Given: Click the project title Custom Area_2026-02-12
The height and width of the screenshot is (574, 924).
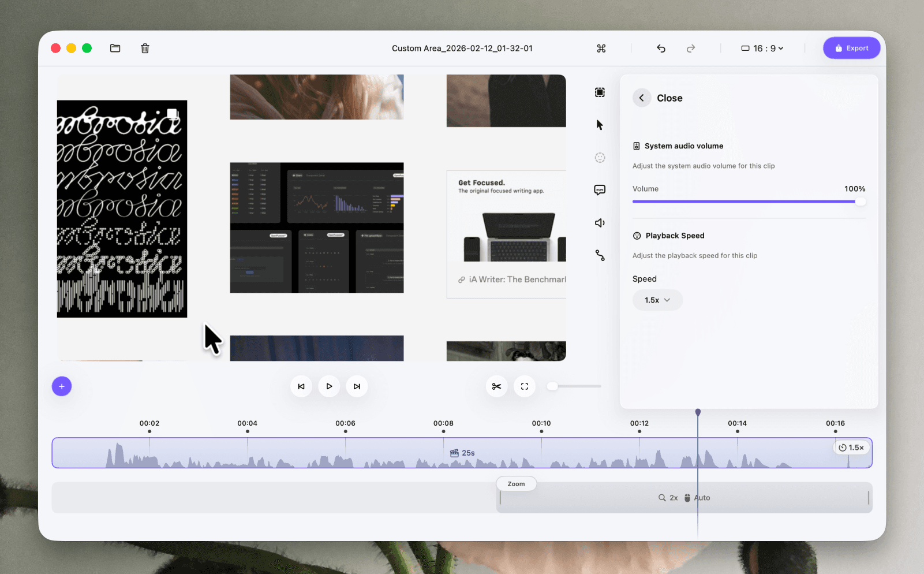Looking at the screenshot, I should 462,48.
